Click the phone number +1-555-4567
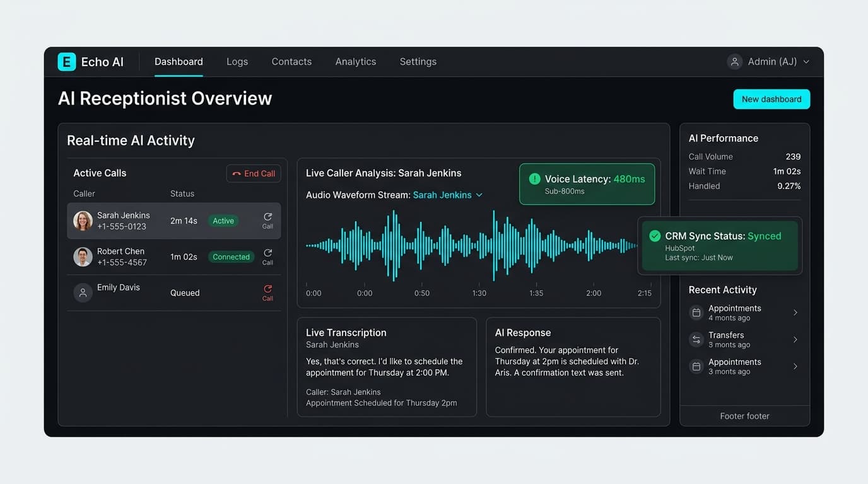This screenshot has width=868, height=484. point(122,262)
